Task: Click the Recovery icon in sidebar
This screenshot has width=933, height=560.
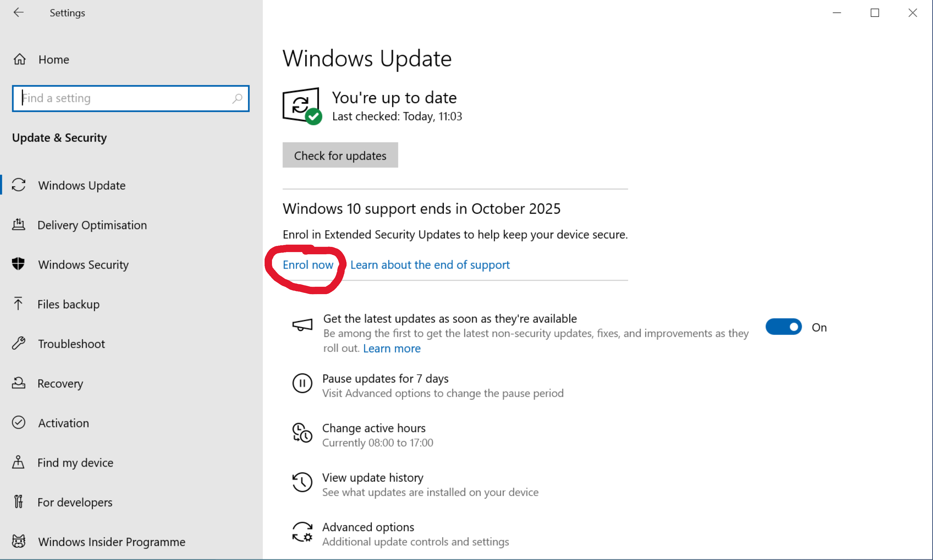Action: pyautogui.click(x=19, y=383)
